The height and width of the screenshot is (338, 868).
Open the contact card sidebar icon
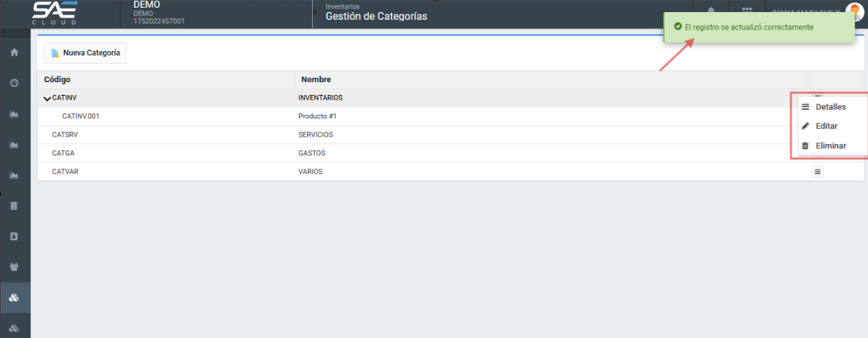point(14,237)
